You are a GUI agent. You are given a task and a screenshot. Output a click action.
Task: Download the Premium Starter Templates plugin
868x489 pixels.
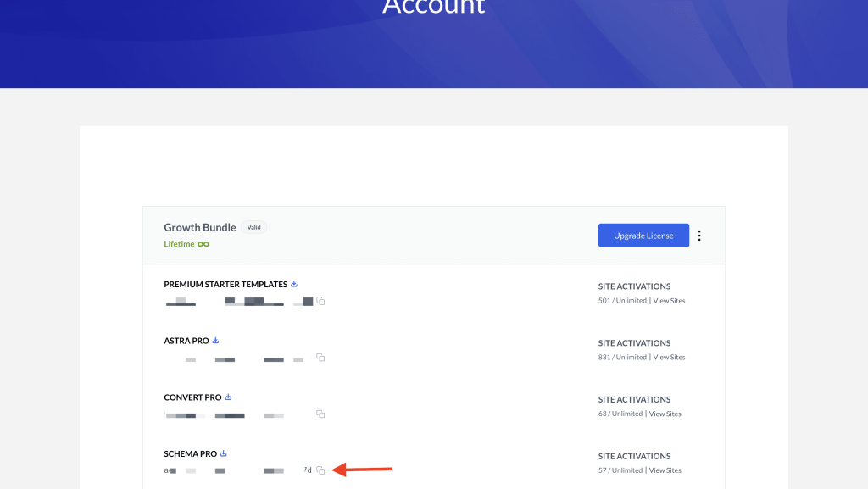click(293, 283)
